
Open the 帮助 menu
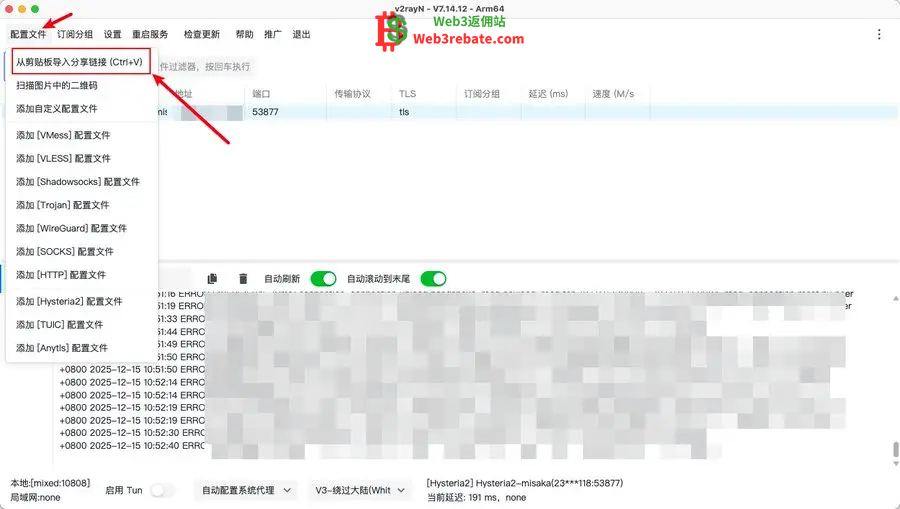pyautogui.click(x=245, y=34)
